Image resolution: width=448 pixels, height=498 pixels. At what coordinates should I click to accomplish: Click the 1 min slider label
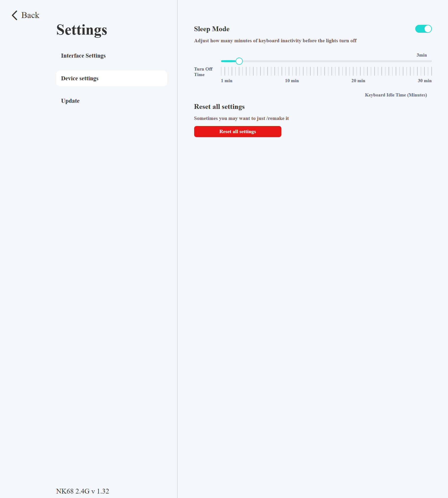coord(227,81)
